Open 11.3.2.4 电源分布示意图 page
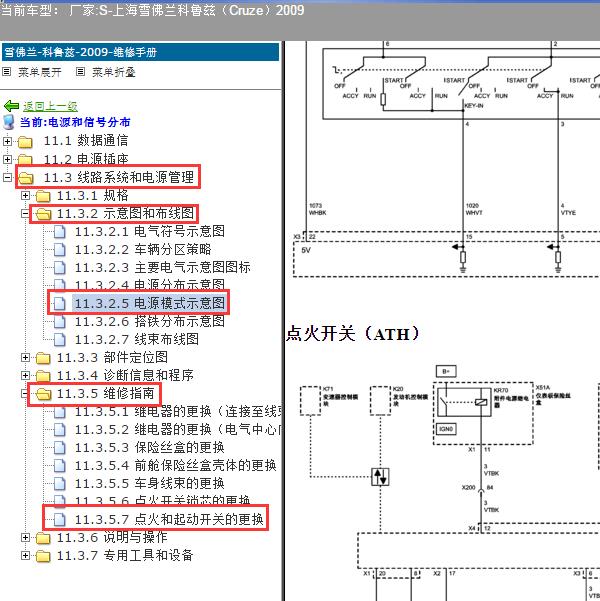The image size is (600, 601). [150, 285]
